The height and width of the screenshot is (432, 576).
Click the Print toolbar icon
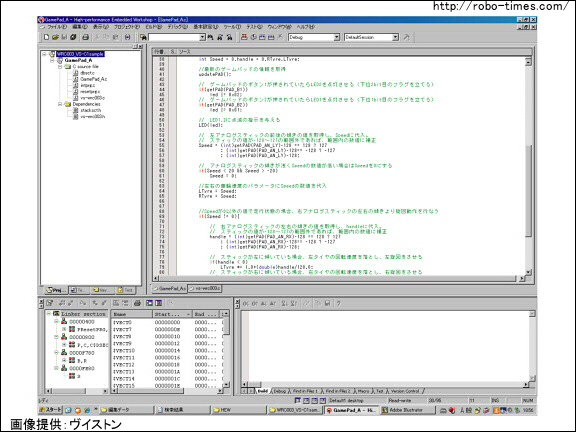(85, 37)
